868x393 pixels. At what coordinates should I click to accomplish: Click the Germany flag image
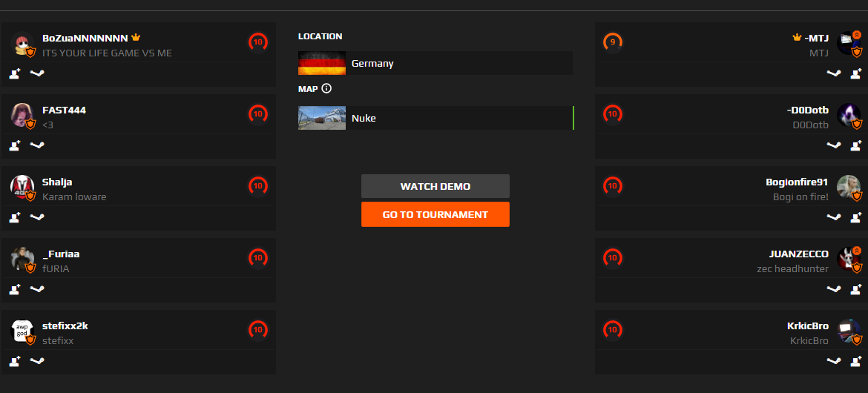point(322,63)
